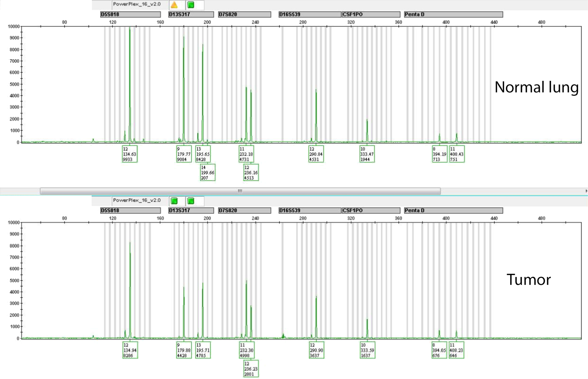588x379 pixels.
Task: Click the tumor allele 10 label at 333.59
Action: click(367, 350)
